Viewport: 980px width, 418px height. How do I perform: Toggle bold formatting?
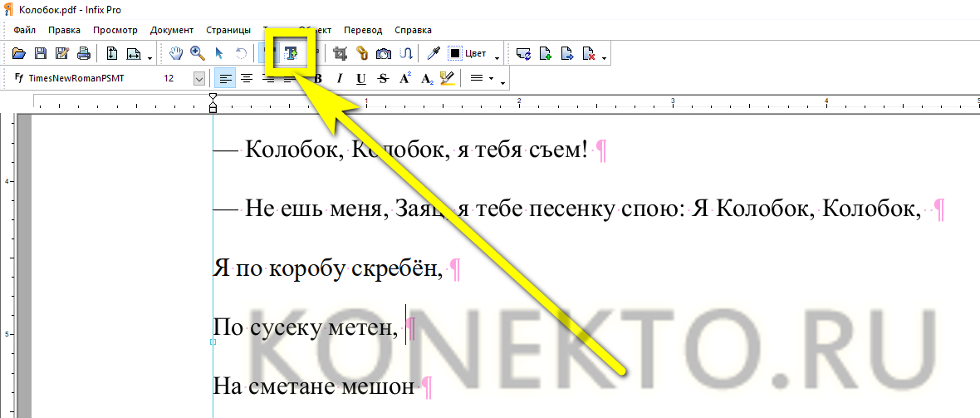point(317,79)
